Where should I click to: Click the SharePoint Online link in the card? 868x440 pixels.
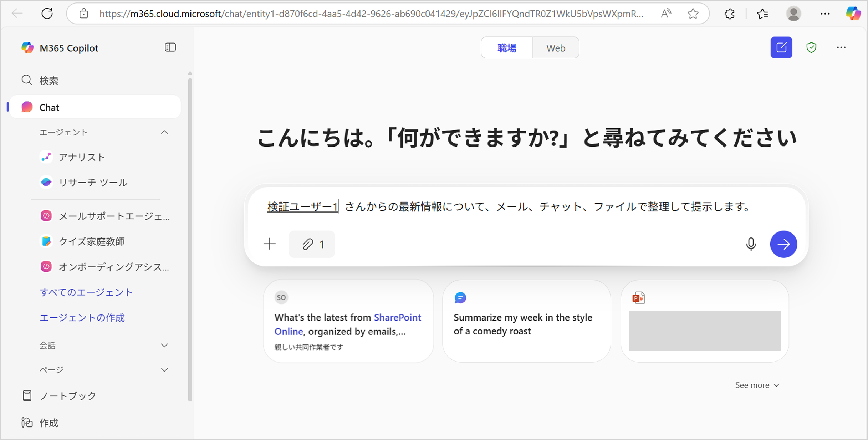click(348, 324)
